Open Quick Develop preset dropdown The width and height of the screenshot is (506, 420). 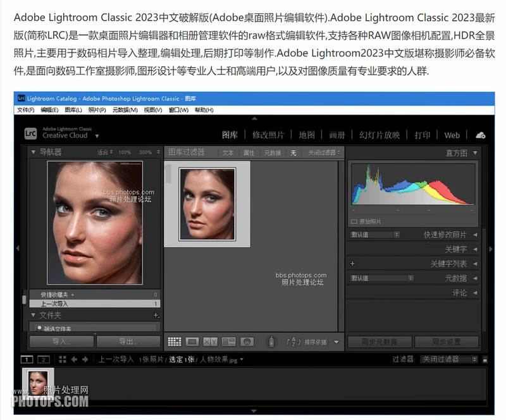pyautogui.click(x=375, y=235)
